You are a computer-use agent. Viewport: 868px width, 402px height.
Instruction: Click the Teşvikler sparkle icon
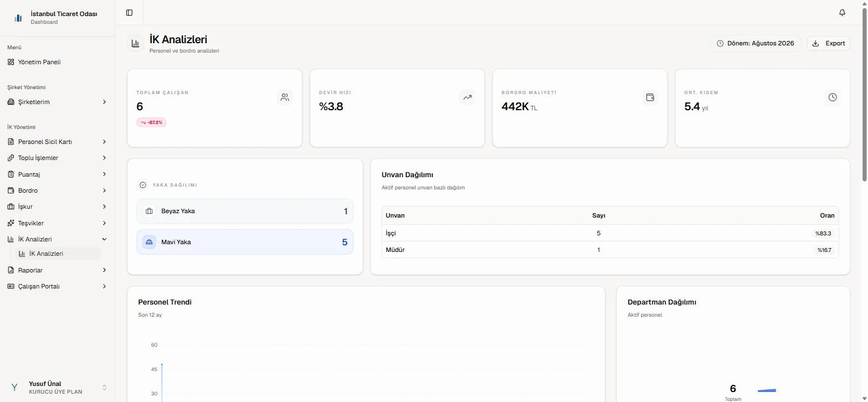(x=11, y=223)
